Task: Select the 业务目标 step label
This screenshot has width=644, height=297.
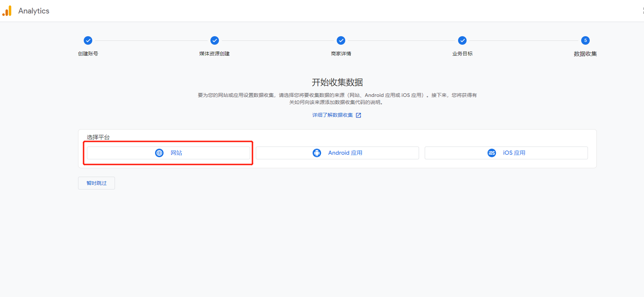Action: [462, 54]
